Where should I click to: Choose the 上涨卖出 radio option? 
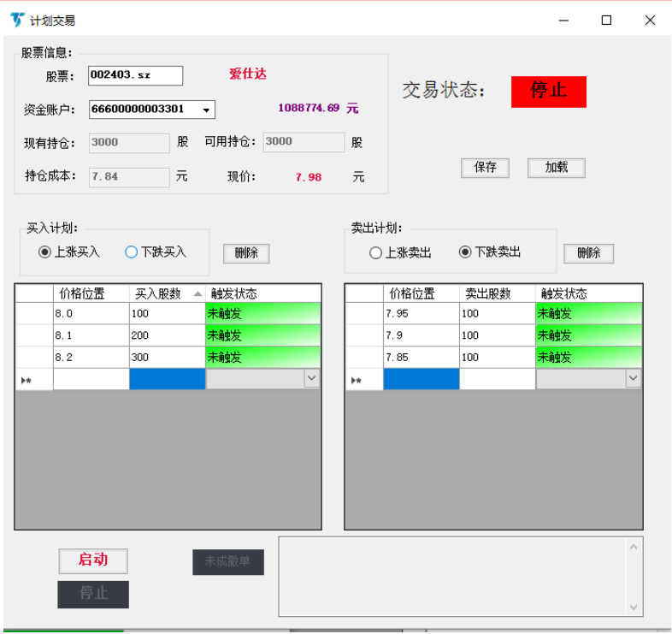click(376, 253)
